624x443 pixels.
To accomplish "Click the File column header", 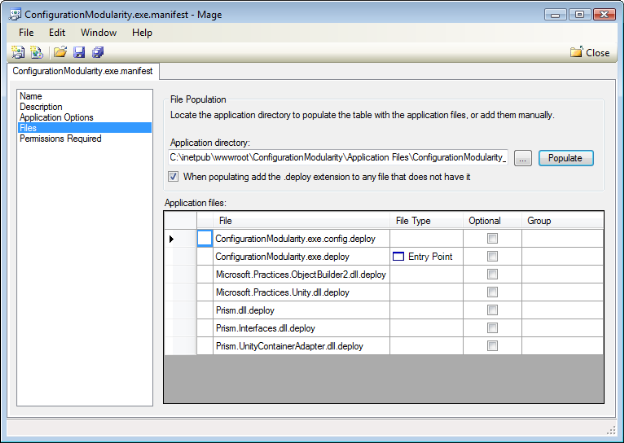I will (301, 221).
